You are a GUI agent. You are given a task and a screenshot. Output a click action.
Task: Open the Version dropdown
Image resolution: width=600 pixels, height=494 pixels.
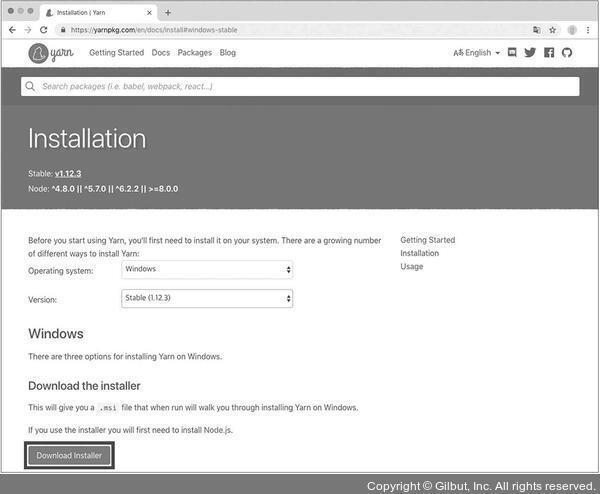coord(207,298)
